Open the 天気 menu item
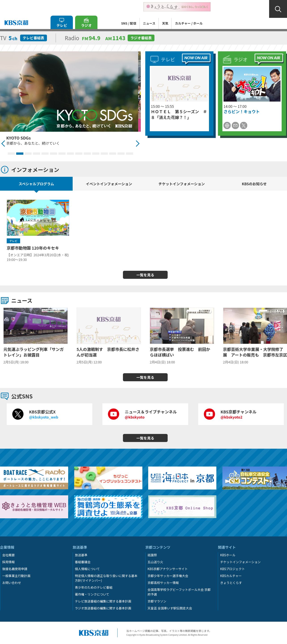 coord(165,23)
